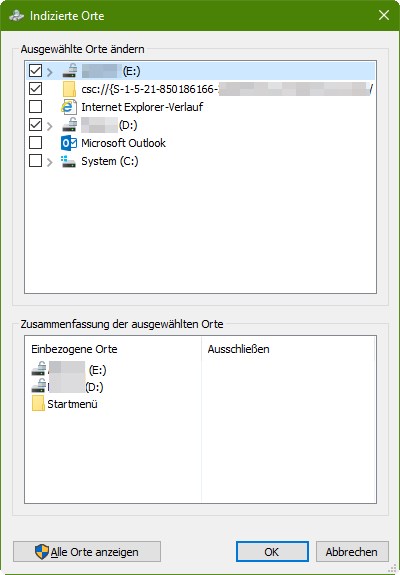Click the Alle Orte anzeigen button
This screenshot has width=400, height=575.
87,552
